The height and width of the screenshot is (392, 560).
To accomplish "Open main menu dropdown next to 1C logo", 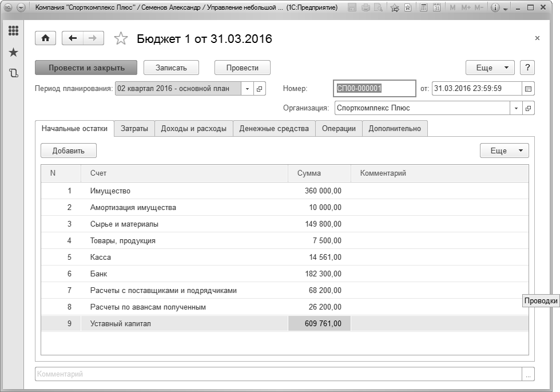I will (x=21, y=7).
